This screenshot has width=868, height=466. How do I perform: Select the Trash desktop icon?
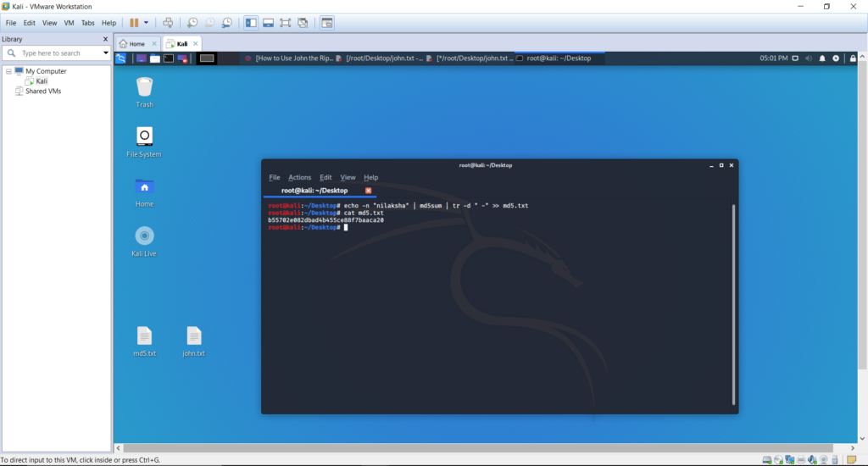click(x=144, y=92)
